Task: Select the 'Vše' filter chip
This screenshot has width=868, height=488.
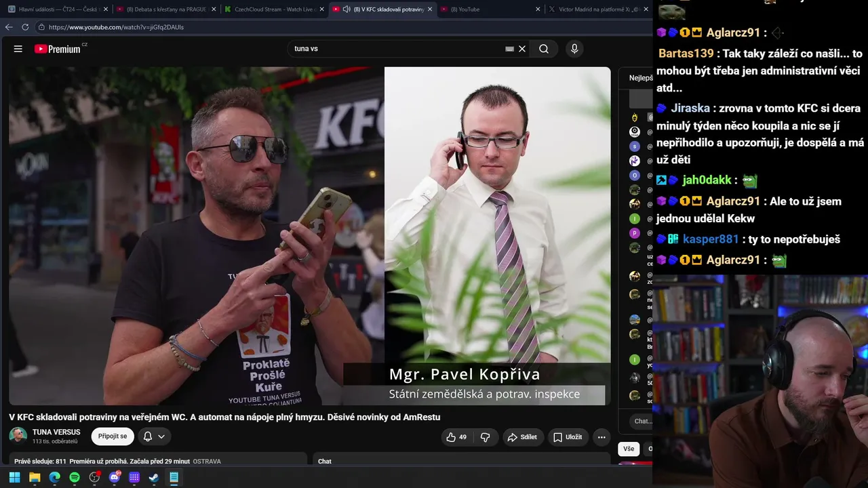Action: tap(629, 449)
